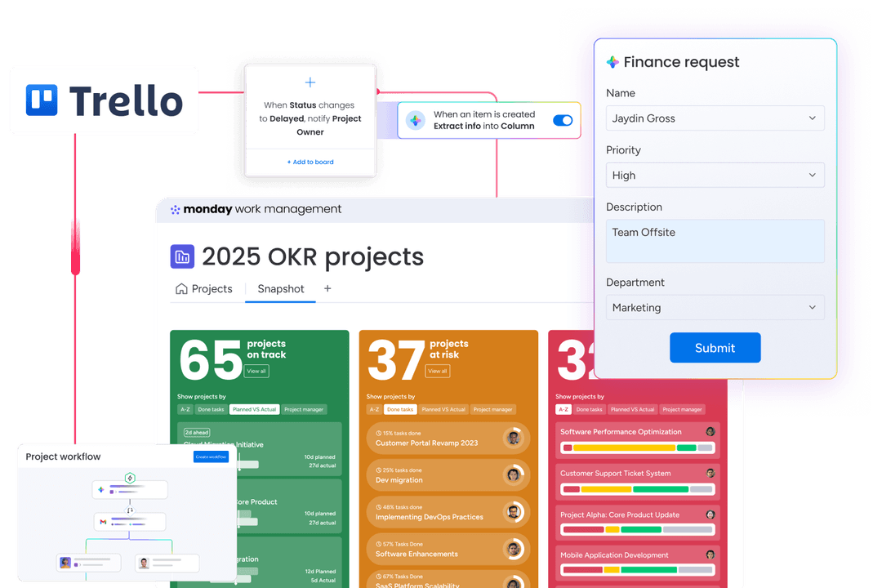Click the owner avatar on Software Enhancements

(x=513, y=549)
